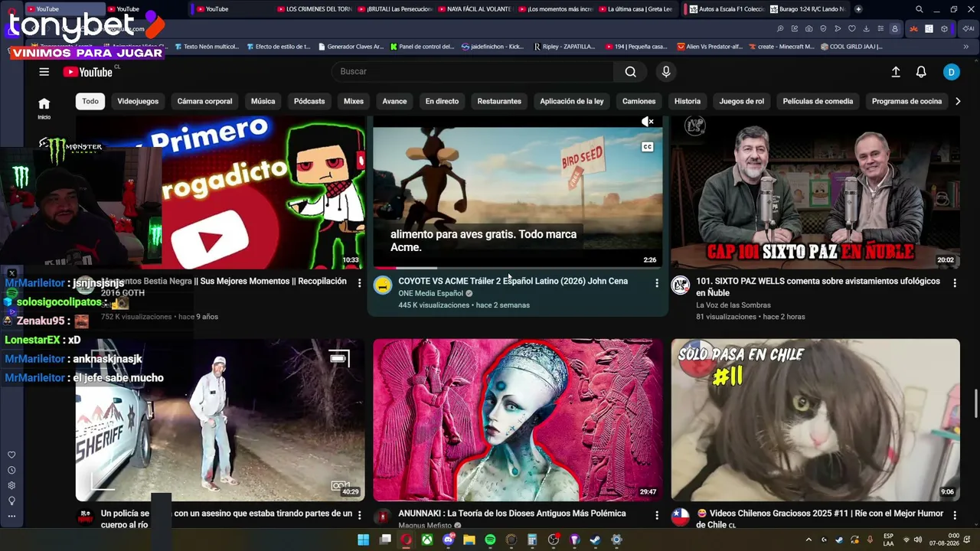This screenshot has width=980, height=551.
Task: Open the COOL GIRLD JAAJ bookmark
Action: point(851,47)
